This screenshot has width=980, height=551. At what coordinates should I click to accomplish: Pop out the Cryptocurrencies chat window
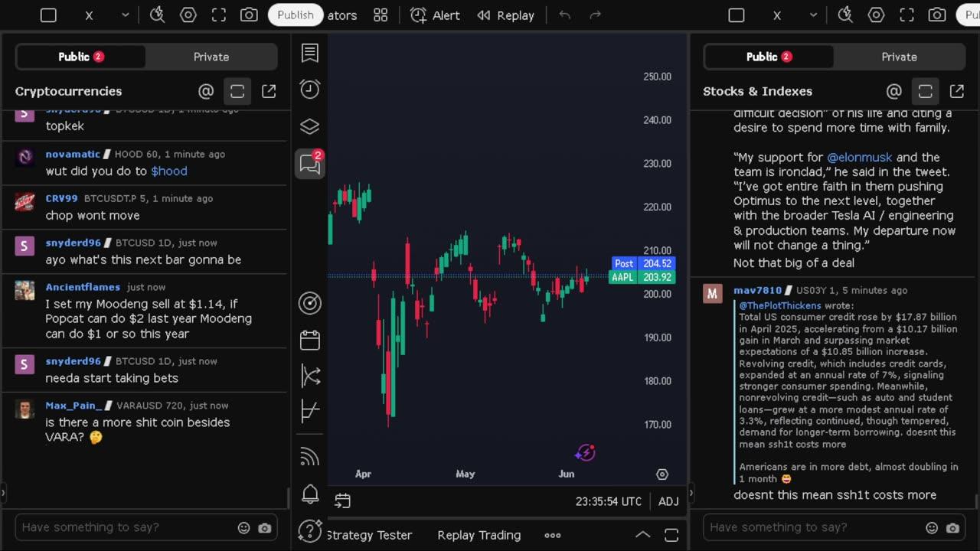(x=269, y=91)
